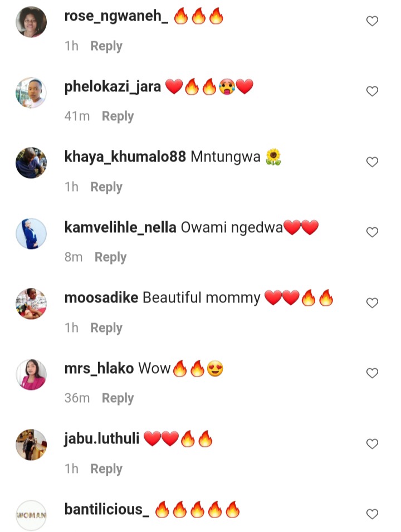
Task: Like khaya_khumalo88's Mntungwa comment
Action: click(372, 162)
